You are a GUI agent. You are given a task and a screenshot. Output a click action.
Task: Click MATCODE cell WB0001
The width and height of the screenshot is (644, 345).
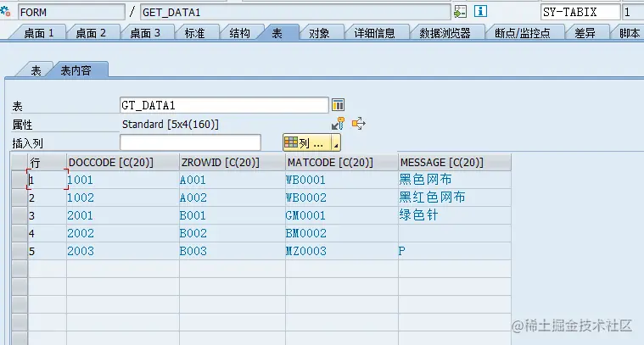coord(341,180)
